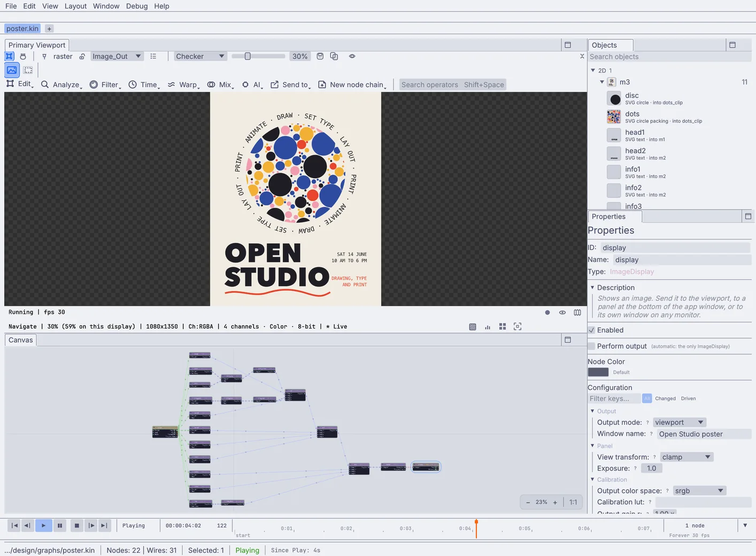
Task: Open the list options icon after Image_Out
Action: pos(153,56)
